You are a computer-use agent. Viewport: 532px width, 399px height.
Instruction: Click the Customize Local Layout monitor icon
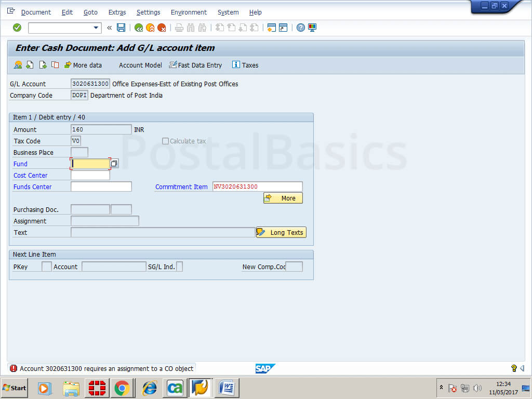click(312, 28)
